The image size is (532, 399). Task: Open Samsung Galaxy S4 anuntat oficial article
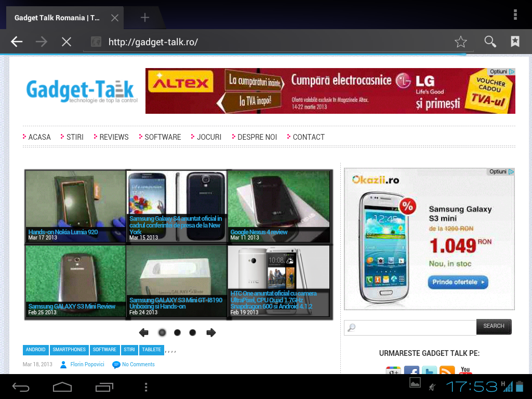(x=177, y=206)
